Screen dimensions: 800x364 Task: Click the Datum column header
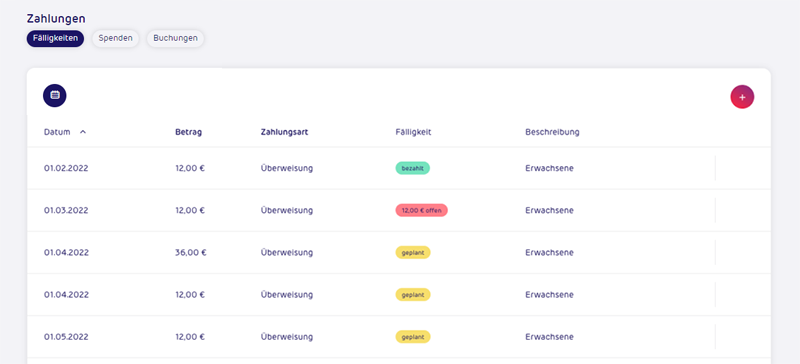click(x=57, y=132)
